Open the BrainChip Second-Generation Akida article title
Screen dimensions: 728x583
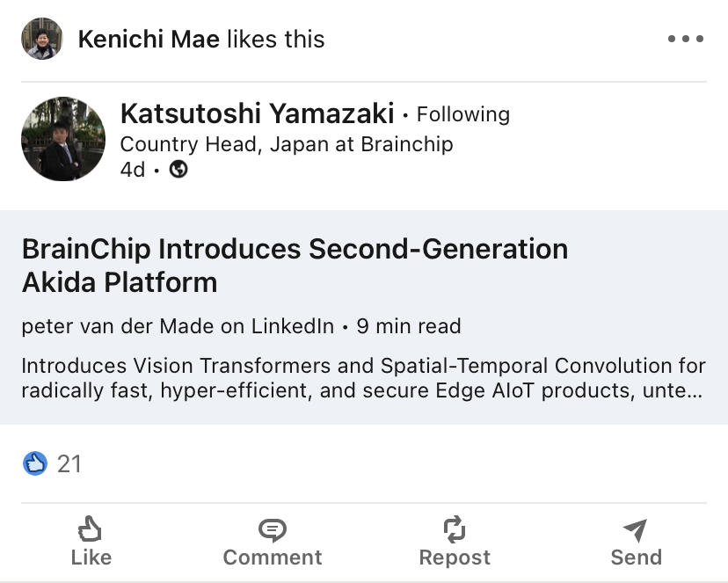295,266
